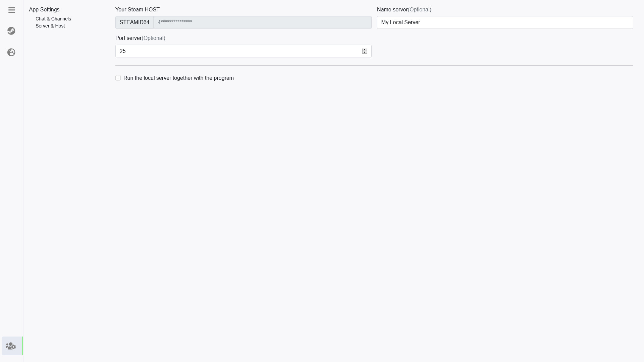Click the 'Run the local server' label text
The height and width of the screenshot is (362, 644).
[x=178, y=78]
